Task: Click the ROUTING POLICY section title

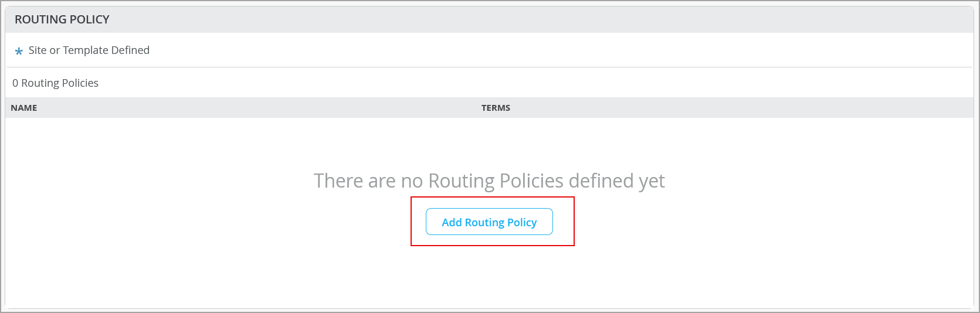Action: click(x=62, y=19)
